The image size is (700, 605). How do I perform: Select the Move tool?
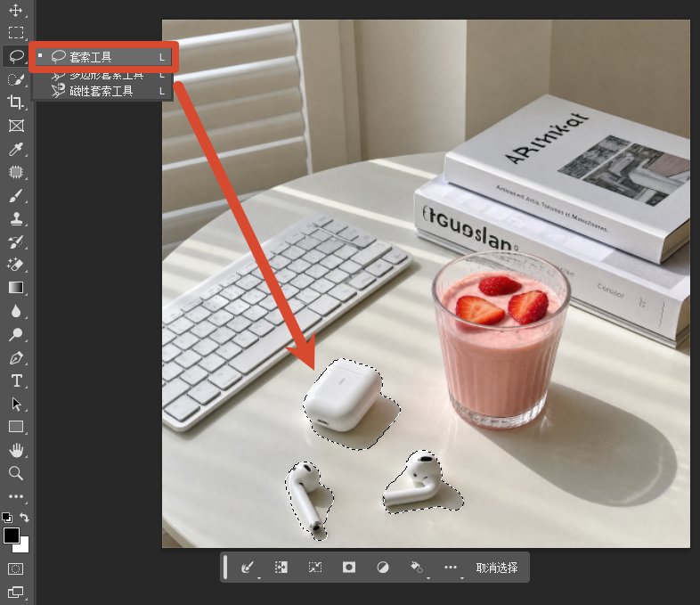tap(16, 11)
